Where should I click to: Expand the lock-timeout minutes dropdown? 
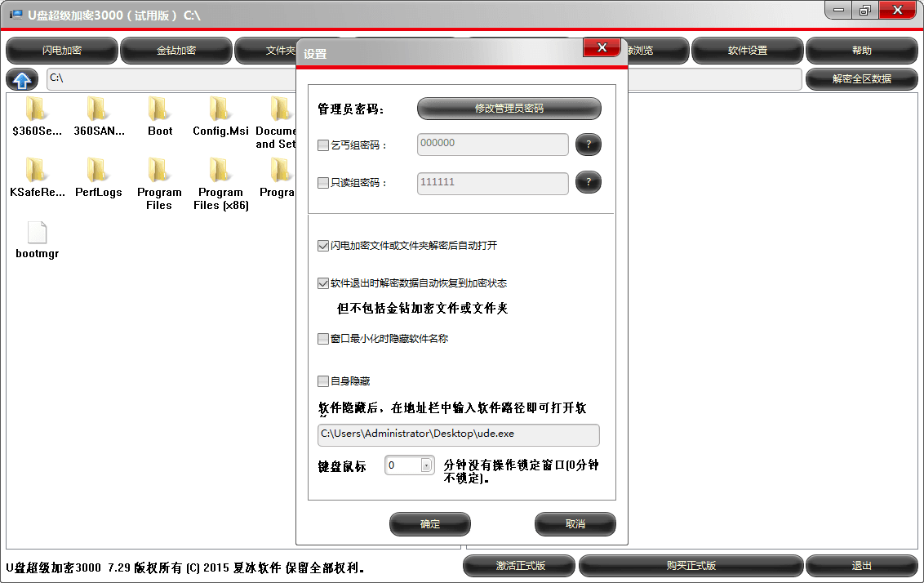[425, 465]
